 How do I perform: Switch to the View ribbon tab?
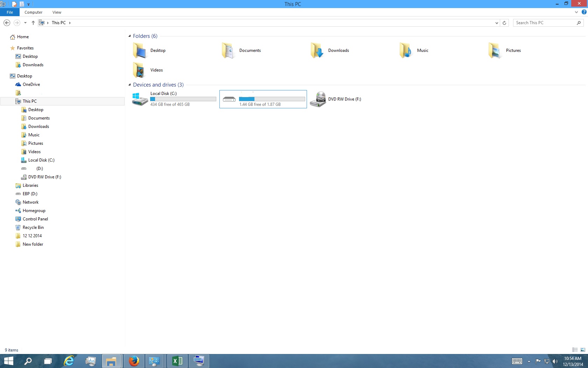pos(57,12)
